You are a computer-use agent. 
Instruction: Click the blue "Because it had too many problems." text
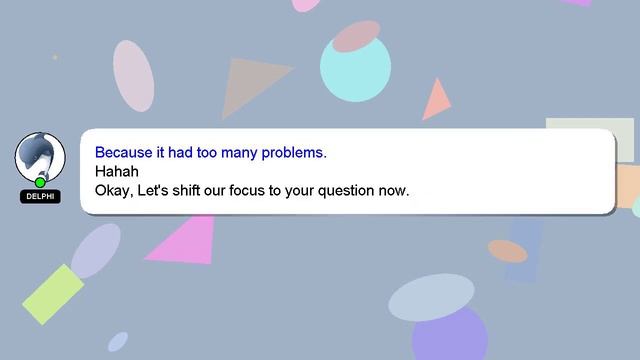pyautogui.click(x=211, y=152)
